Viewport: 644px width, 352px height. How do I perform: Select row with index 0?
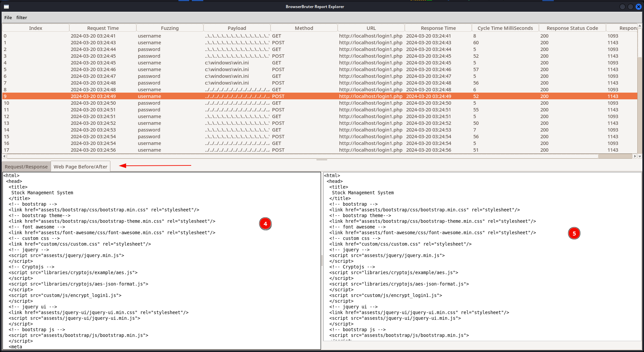320,36
